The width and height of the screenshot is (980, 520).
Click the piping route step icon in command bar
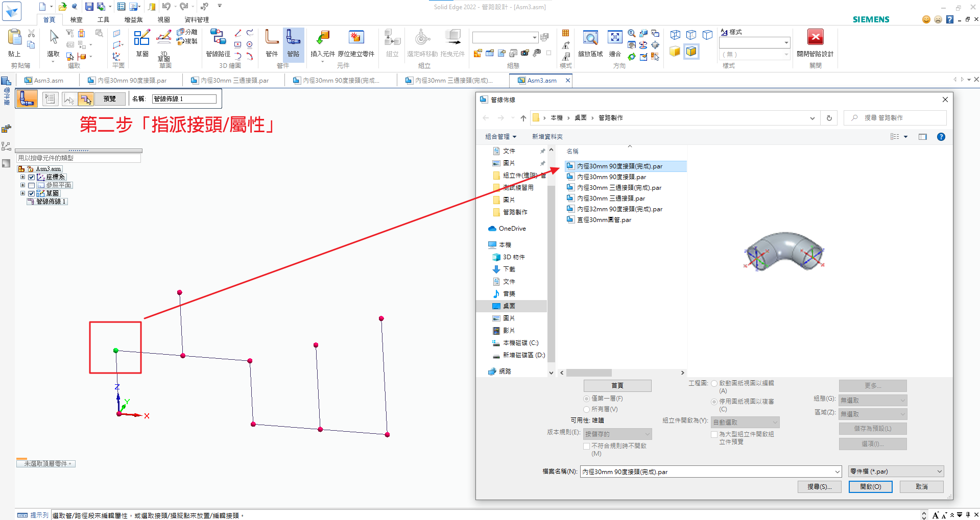(x=27, y=98)
